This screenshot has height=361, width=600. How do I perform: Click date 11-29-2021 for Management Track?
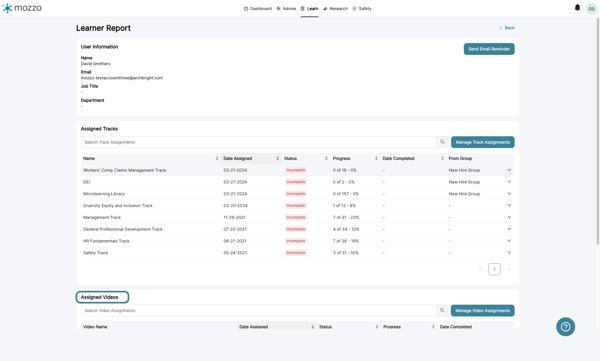[235, 217]
